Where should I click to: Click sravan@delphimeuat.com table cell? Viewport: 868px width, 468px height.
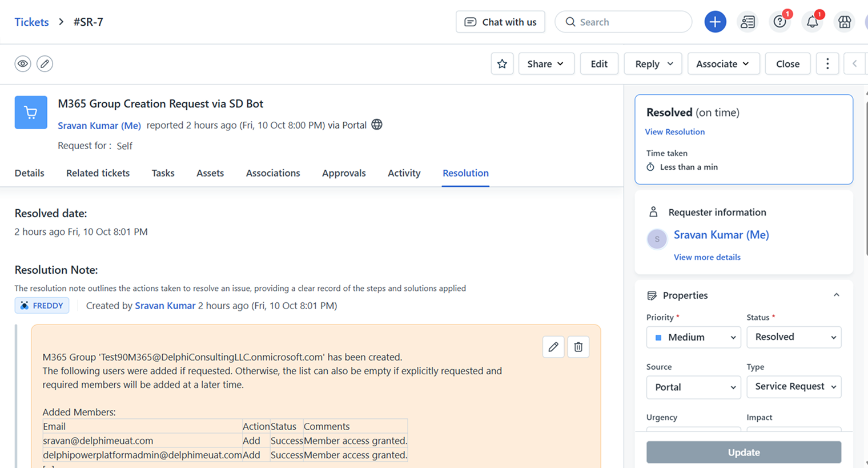(142, 441)
